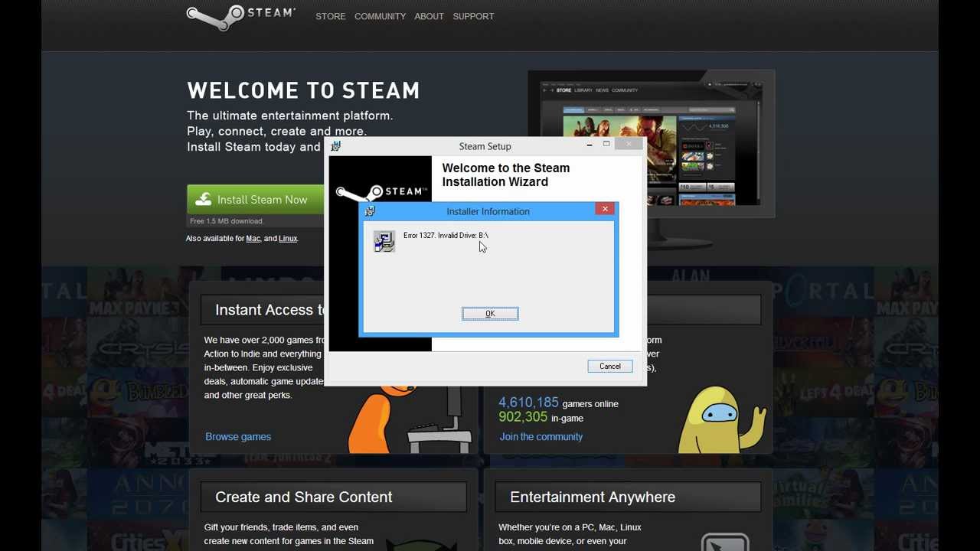The image size is (980, 551).
Task: Click the Steam logo in setup wizard banner
Action: point(381,192)
